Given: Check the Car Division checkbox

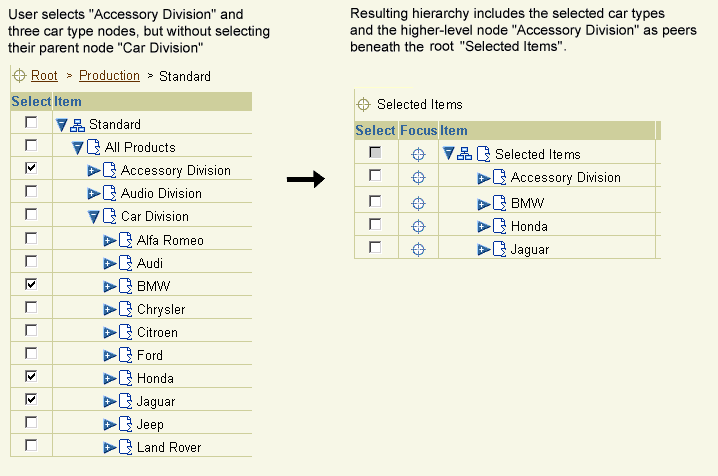Looking at the screenshot, I should pyautogui.click(x=31, y=214).
